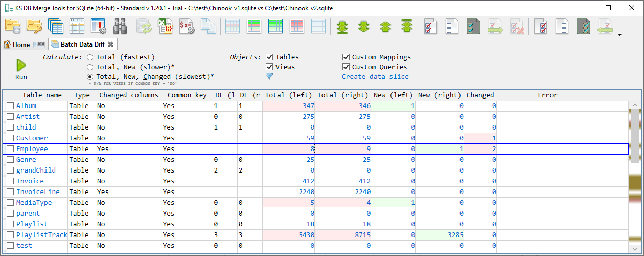Click the pin icon next to Home tab
Screen dimensions: 644x256
pyautogui.click(x=39, y=45)
